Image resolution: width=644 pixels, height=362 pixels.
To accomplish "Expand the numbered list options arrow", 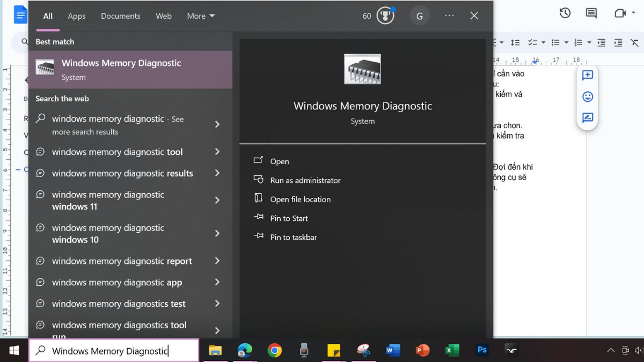I will tap(589, 42).
